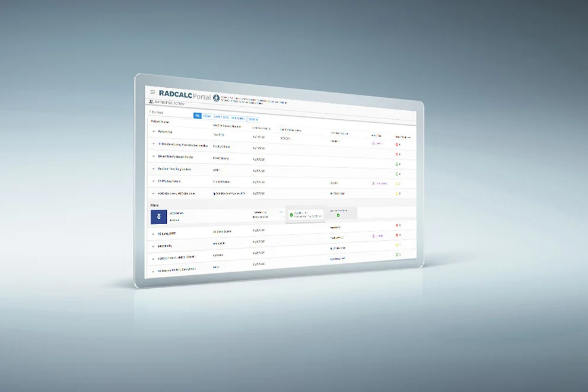Sort by the Patient Name column header
The height and width of the screenshot is (392, 588).
[160, 122]
